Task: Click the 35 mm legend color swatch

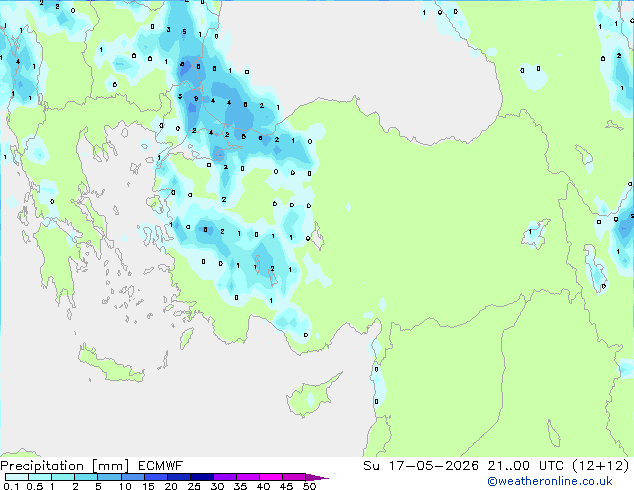Action: (x=248, y=477)
